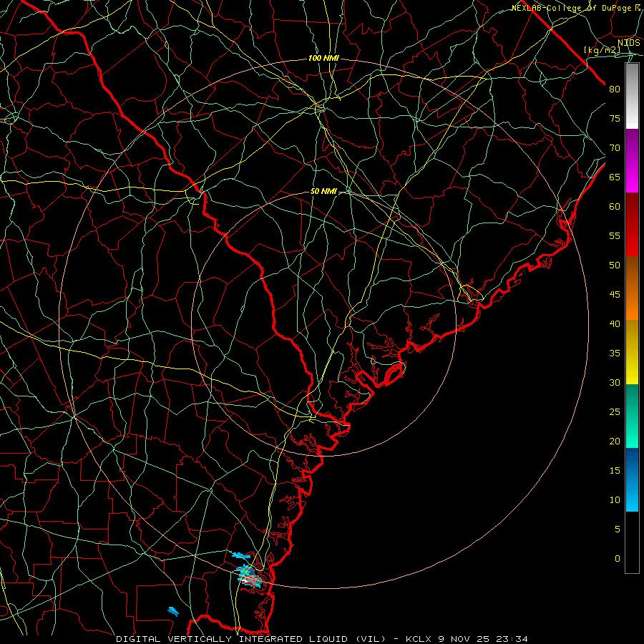Click the small blue echo north of the storm cell
This screenshot has height=644, width=644.
(240, 555)
